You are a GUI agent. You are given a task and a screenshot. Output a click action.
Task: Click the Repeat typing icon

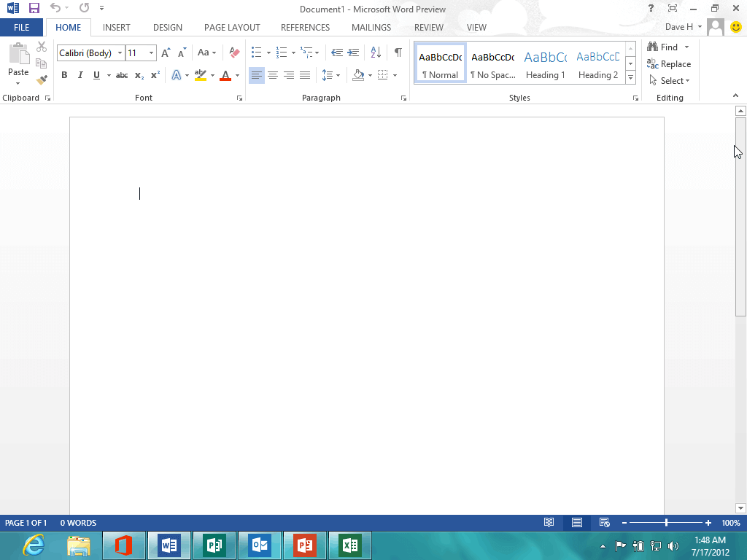tap(85, 8)
